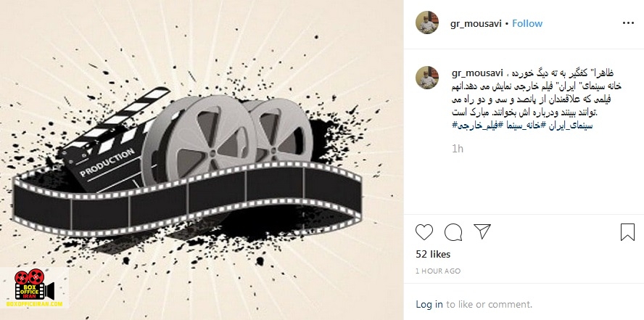Click the 1h time under caption
This screenshot has height=320, width=644.
[x=457, y=149]
